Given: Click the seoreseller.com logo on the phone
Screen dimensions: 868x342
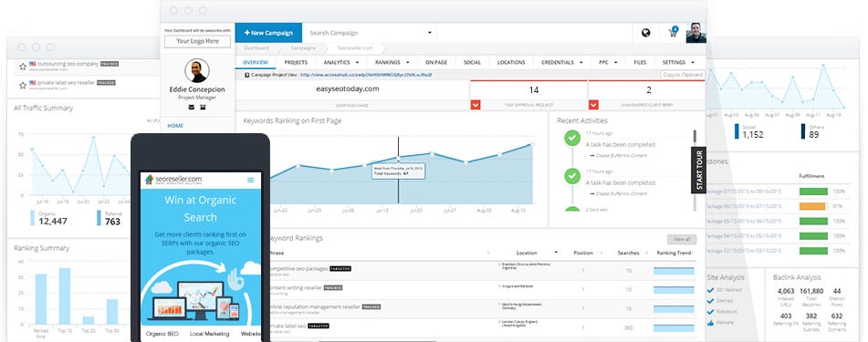Looking at the screenshot, I should coord(173,180).
